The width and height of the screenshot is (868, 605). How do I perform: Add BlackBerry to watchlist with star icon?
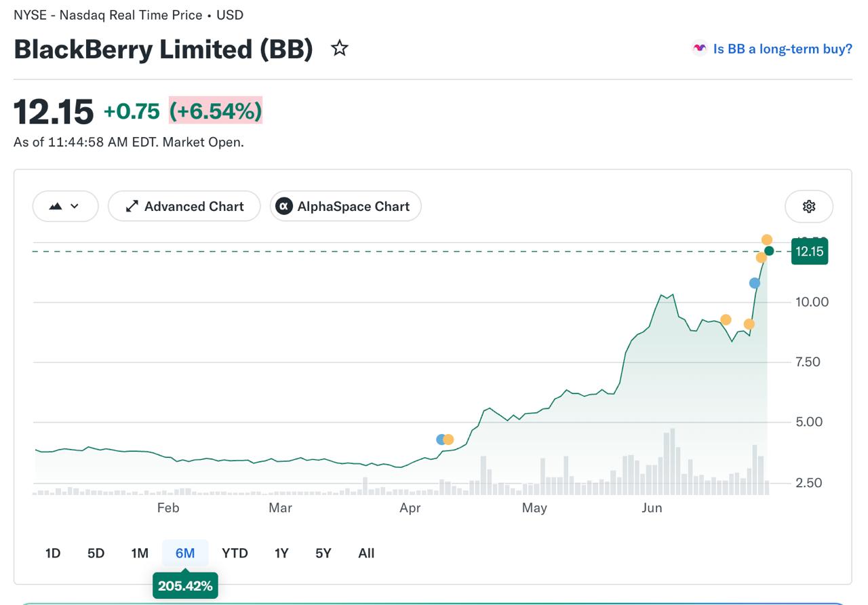pos(340,49)
